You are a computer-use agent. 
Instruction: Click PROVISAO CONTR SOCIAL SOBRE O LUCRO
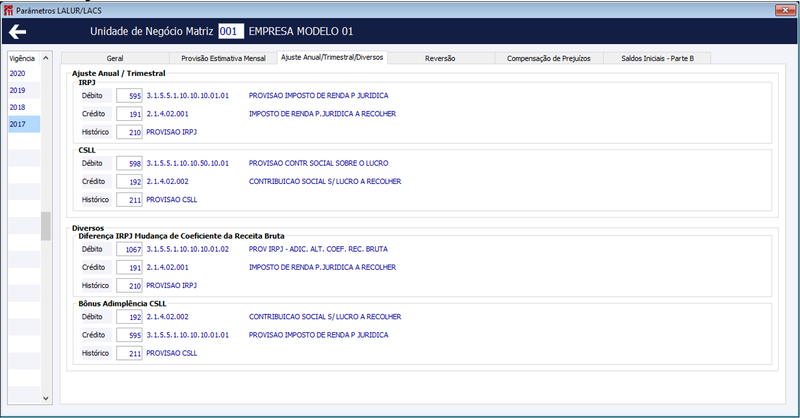318,163
